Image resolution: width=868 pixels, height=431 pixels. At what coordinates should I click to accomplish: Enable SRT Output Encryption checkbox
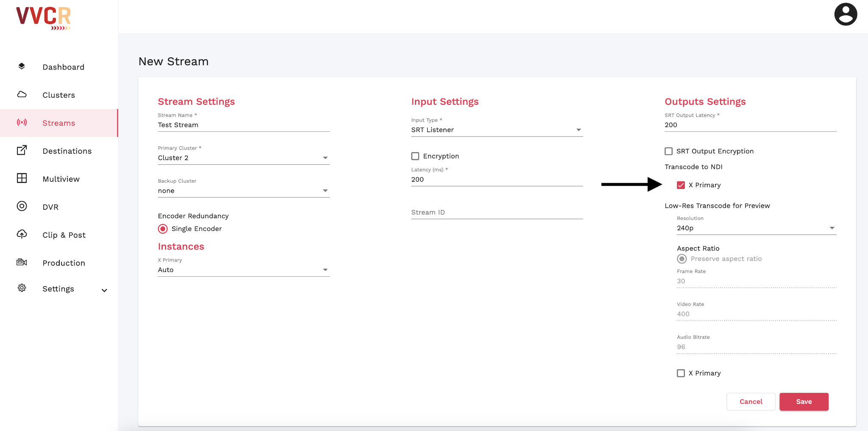(x=669, y=151)
